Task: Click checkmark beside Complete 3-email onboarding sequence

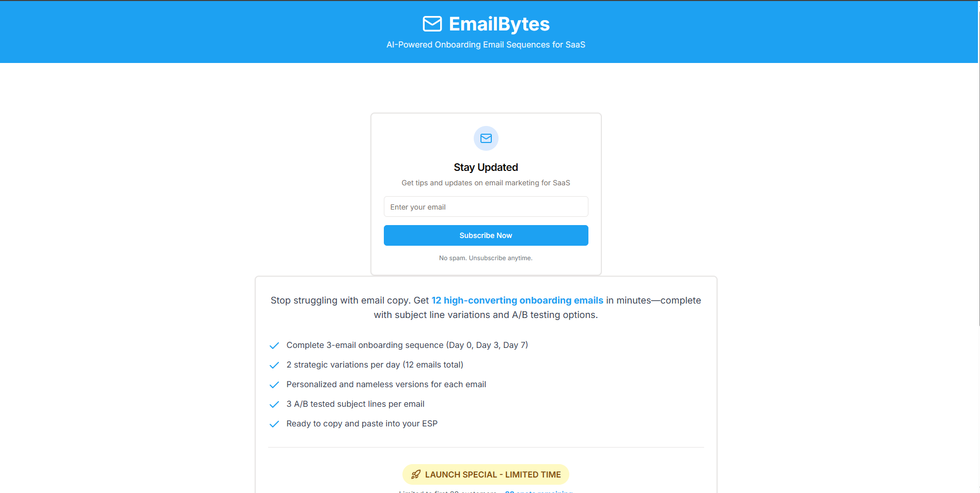Action: pyautogui.click(x=274, y=345)
